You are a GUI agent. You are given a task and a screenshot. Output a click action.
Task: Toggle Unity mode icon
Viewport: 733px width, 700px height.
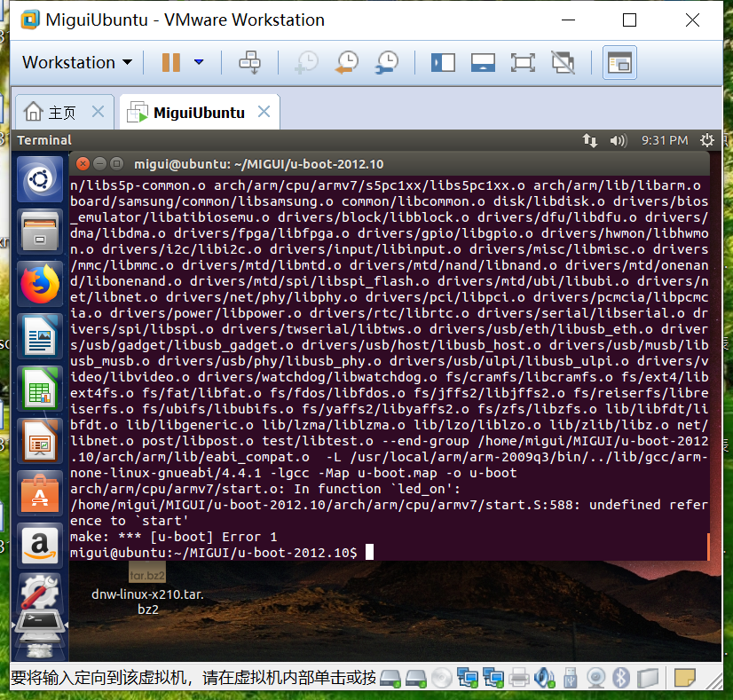point(563,62)
